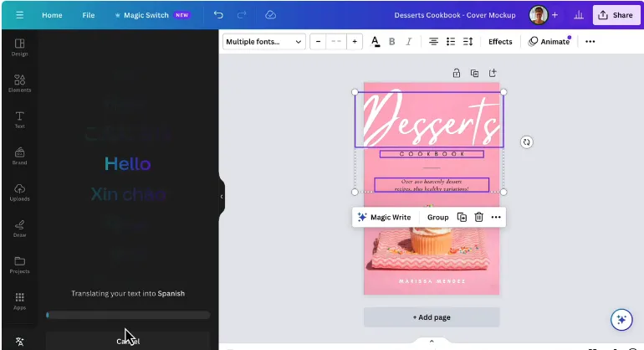Viewport: 644px width, 350px height.
Task: Add a collaborator with the plus icon
Action: pos(555,15)
